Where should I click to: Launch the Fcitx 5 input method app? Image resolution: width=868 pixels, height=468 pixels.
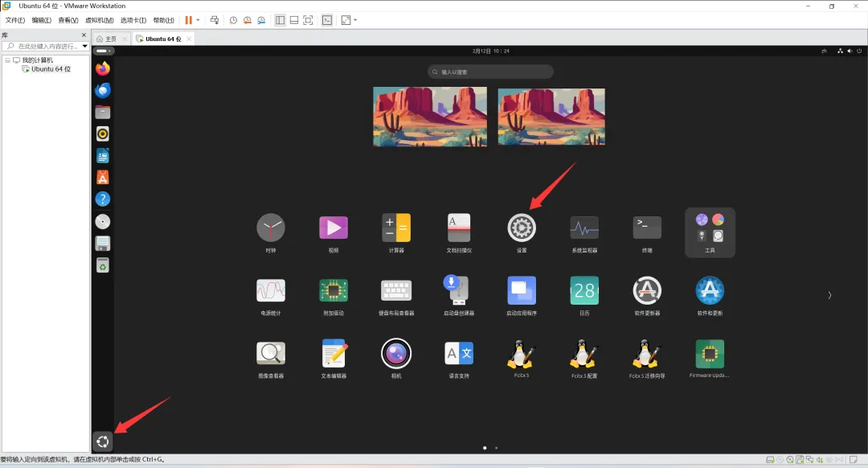[520, 354]
